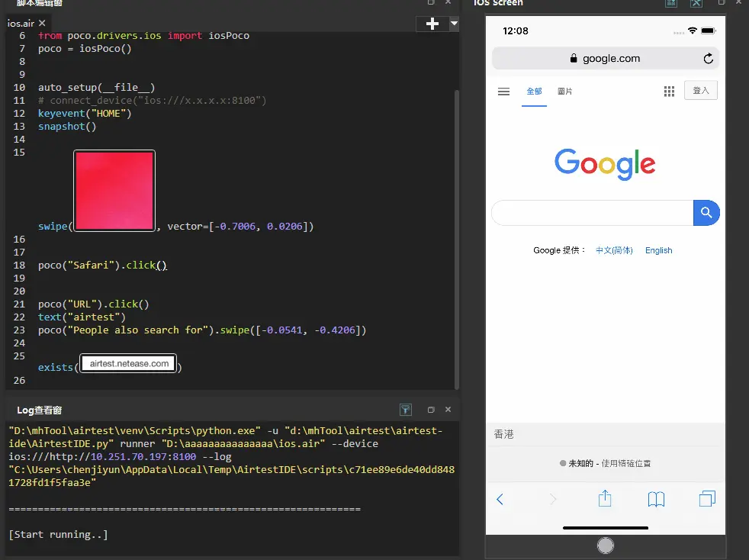Click the script editor vertical scrollbar

pyautogui.click(x=456, y=239)
